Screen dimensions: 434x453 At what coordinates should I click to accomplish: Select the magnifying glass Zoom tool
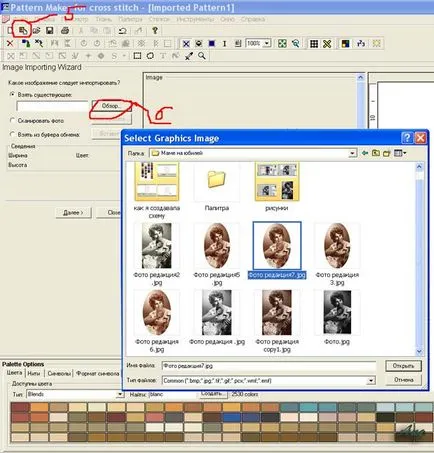202,56
